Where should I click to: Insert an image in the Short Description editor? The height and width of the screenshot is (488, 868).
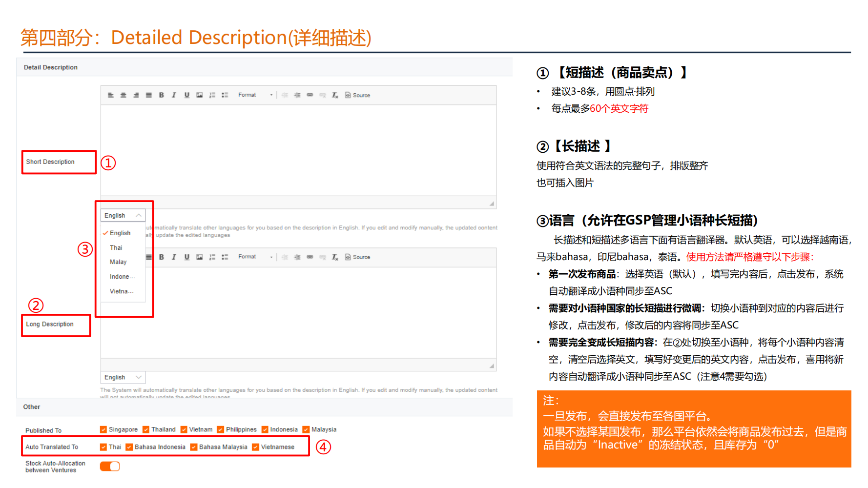200,95
